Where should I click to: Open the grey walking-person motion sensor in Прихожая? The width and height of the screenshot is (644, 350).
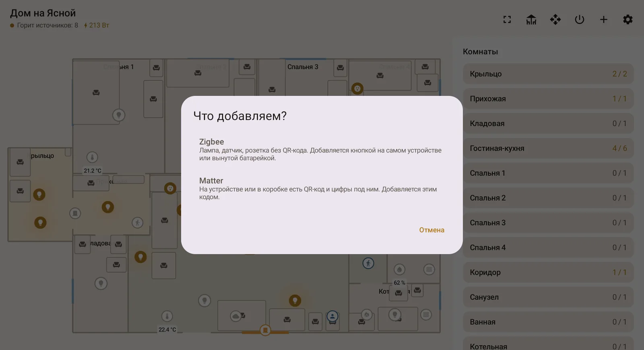pos(138,222)
